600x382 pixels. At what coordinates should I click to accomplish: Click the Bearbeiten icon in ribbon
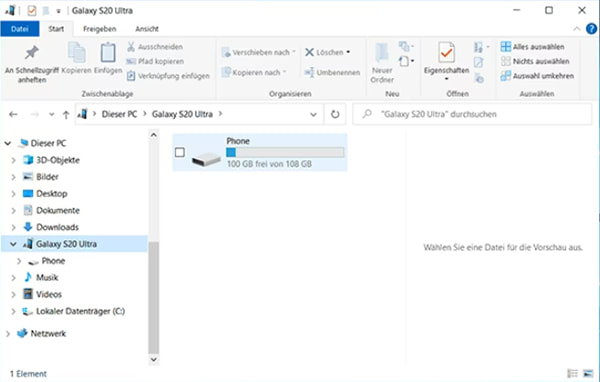[479, 62]
